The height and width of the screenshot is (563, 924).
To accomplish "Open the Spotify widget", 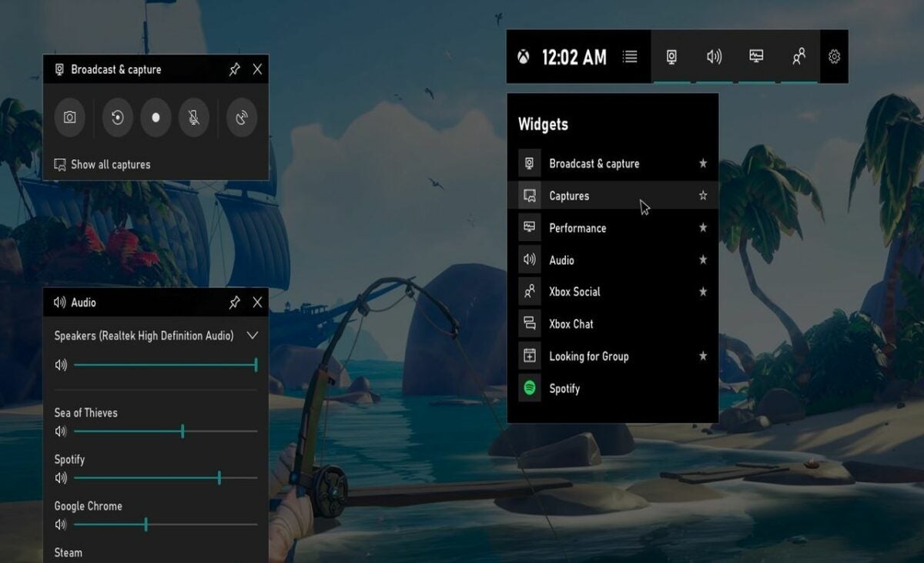I will pyautogui.click(x=564, y=388).
